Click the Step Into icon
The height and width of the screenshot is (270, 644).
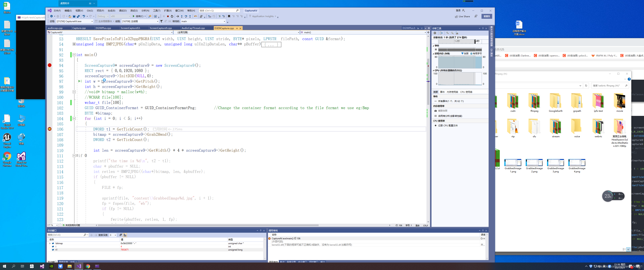(x=182, y=16)
